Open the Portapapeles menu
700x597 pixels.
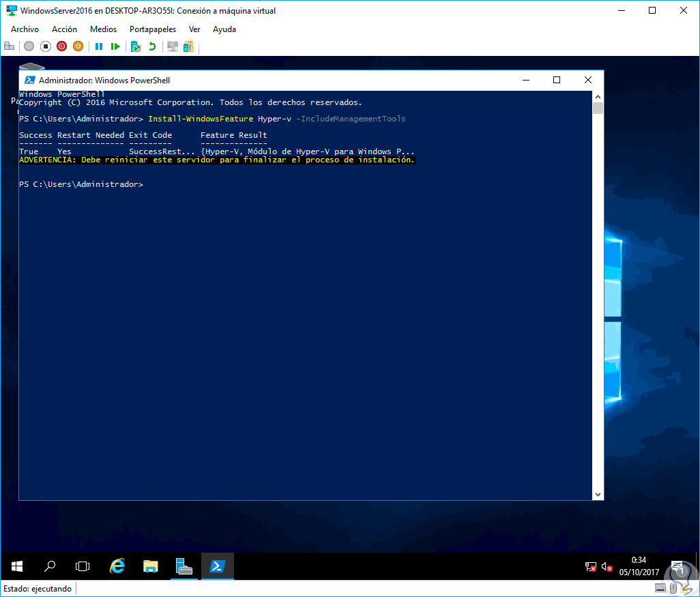pyautogui.click(x=153, y=29)
